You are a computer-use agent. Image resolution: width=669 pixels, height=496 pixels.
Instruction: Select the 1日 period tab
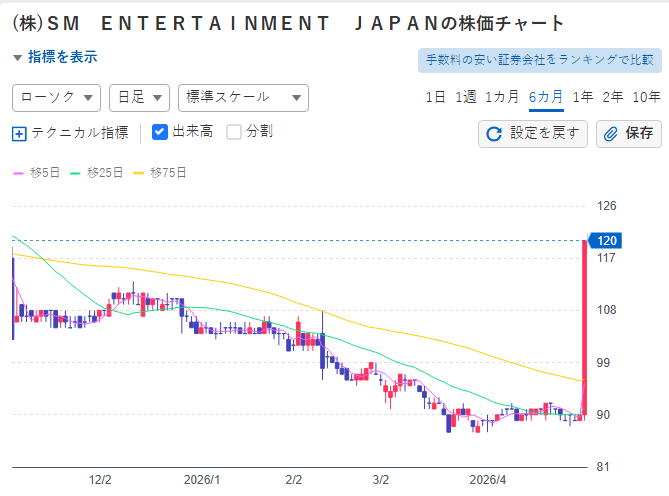coord(435,97)
